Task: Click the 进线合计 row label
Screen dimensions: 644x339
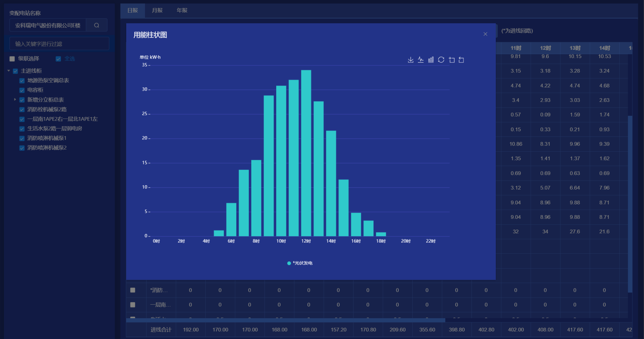Action: (161, 330)
